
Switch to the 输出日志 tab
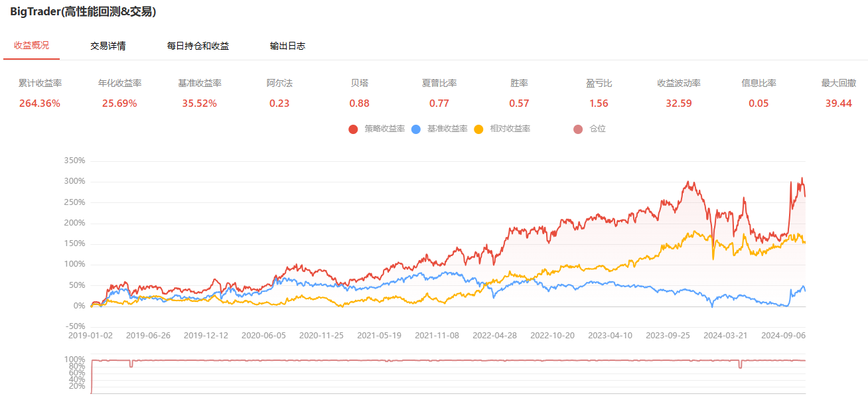tap(287, 46)
